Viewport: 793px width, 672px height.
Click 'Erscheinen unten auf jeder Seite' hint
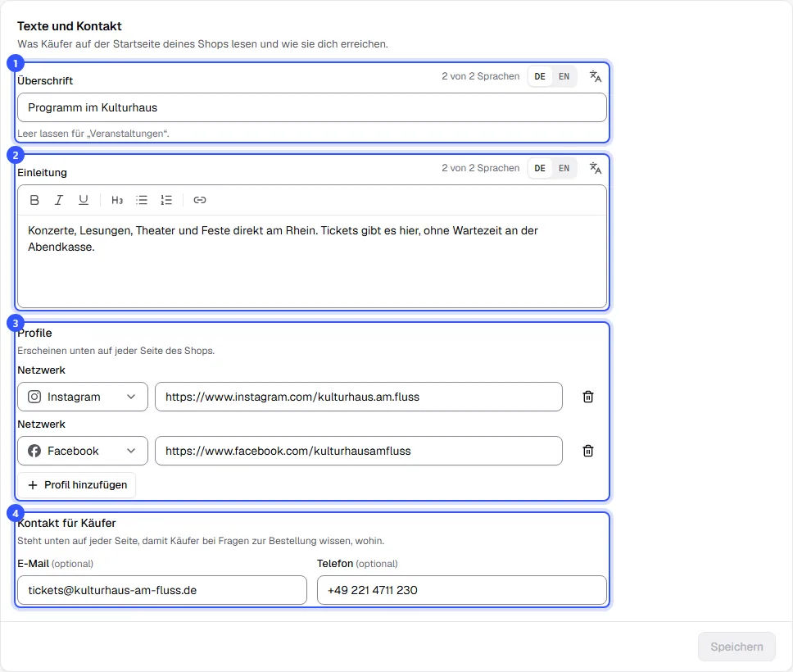click(x=116, y=351)
